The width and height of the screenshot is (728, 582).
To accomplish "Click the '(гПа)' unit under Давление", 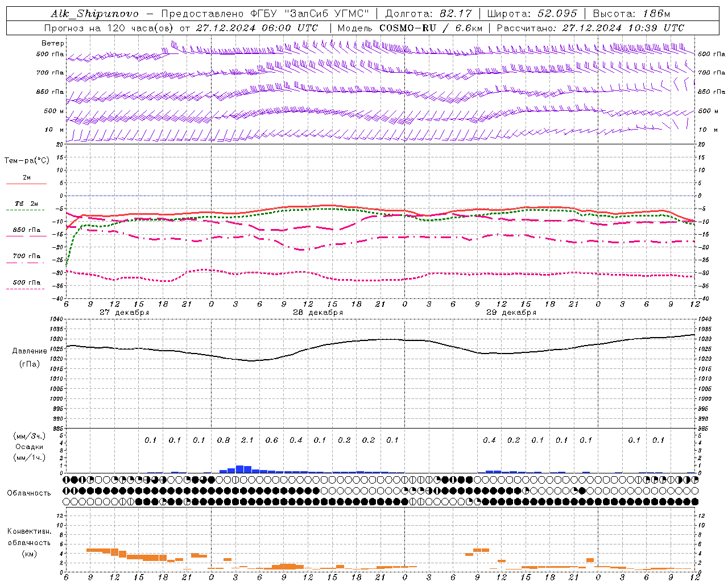I will tap(30, 364).
